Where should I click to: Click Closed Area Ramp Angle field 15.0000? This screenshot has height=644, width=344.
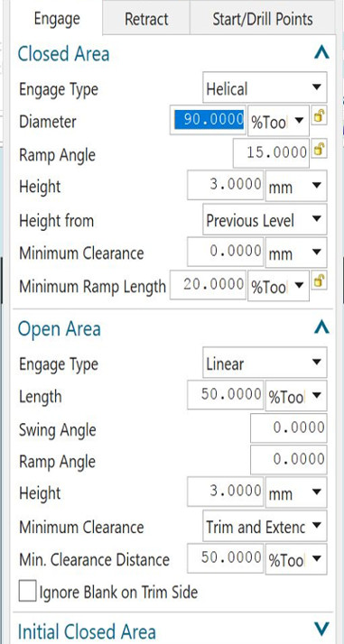point(271,152)
